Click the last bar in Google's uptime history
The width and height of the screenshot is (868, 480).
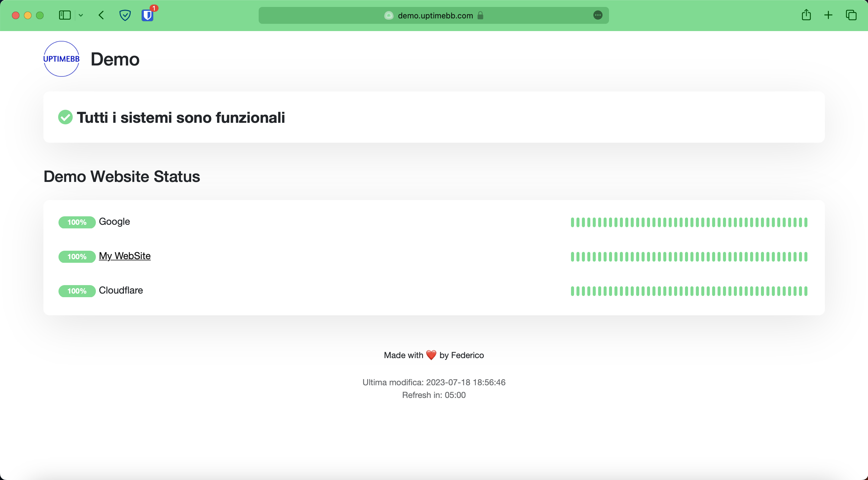point(806,222)
